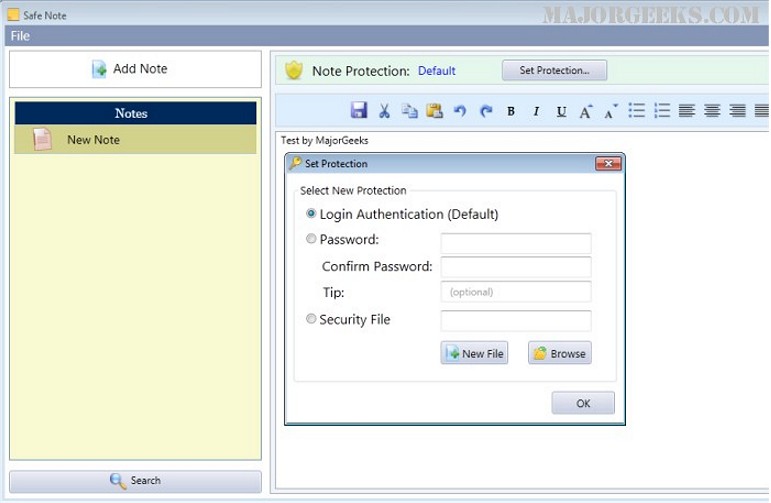Click the Notes list header
Image resolution: width=771 pixels, height=503 pixels.
click(x=135, y=113)
